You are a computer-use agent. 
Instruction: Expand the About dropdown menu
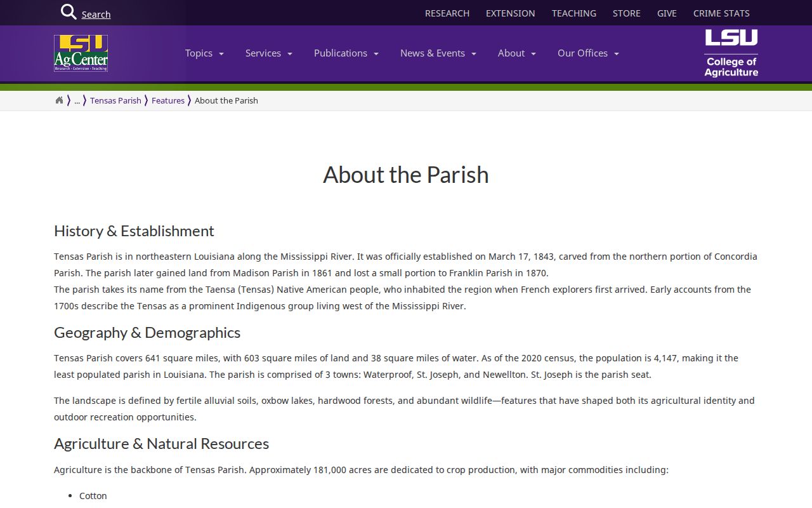[517, 53]
